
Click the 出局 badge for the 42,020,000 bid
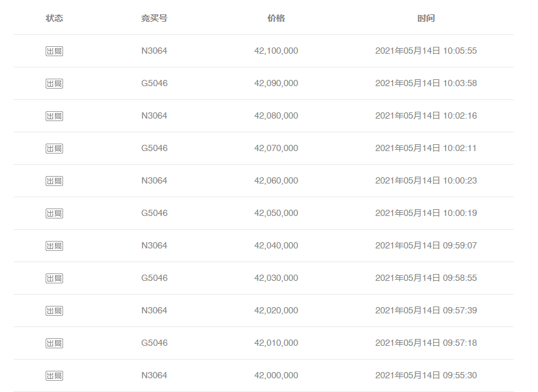tap(54, 311)
